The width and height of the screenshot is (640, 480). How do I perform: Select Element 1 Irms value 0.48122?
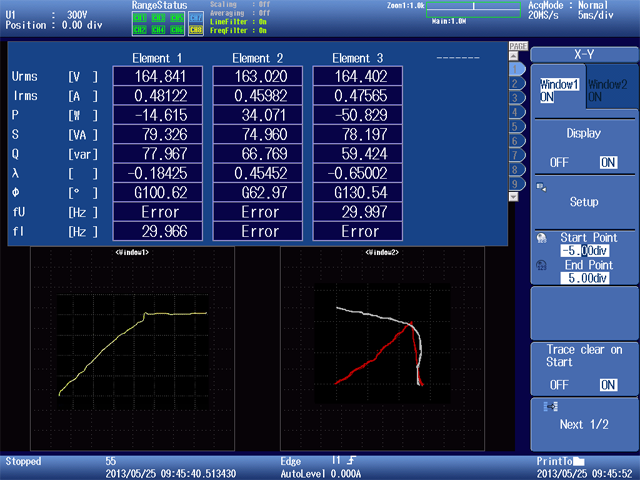click(x=158, y=96)
